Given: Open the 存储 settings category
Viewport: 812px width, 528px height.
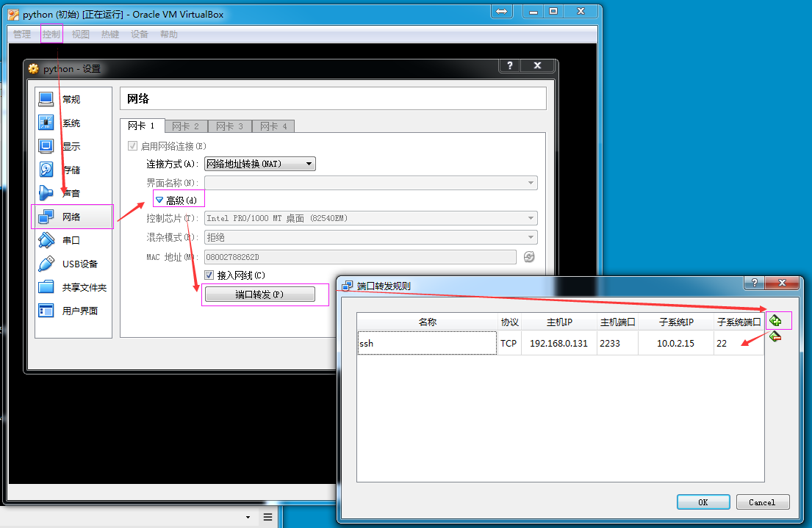Looking at the screenshot, I should [73, 170].
